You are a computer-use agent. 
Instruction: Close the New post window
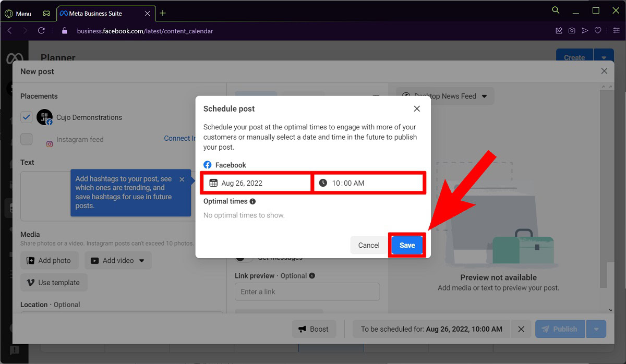pos(604,71)
